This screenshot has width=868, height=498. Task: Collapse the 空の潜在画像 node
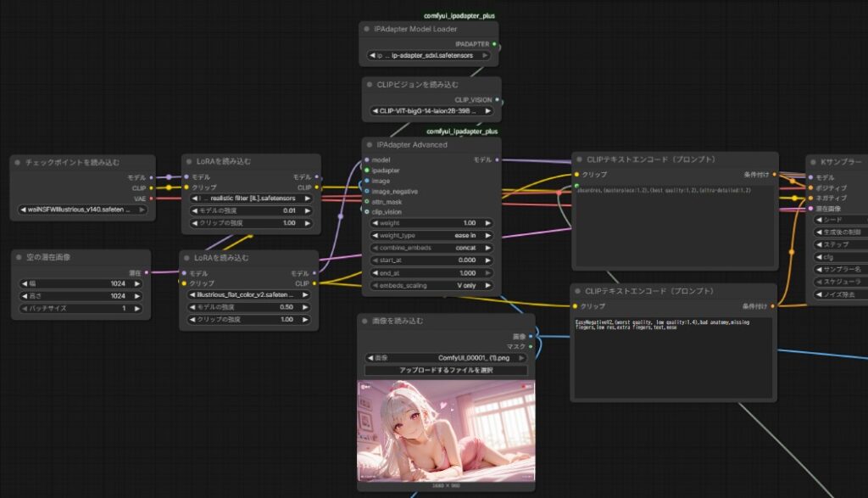click(19, 257)
